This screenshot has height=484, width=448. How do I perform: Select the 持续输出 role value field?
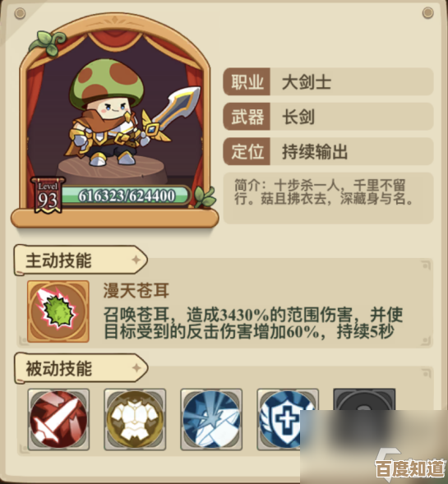coord(352,151)
